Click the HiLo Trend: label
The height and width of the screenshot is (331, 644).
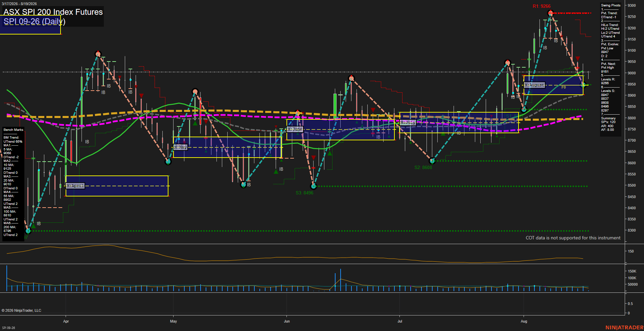pyautogui.click(x=610, y=25)
